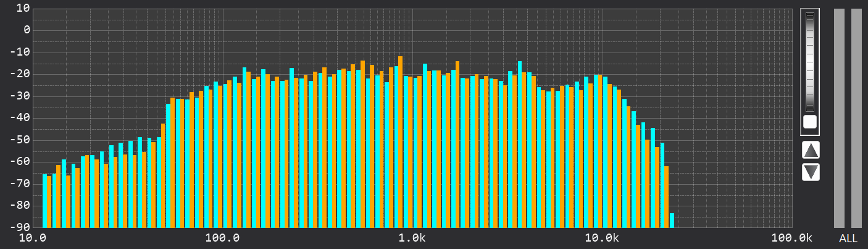Click the empty graph area beyond 30k

[735, 118]
